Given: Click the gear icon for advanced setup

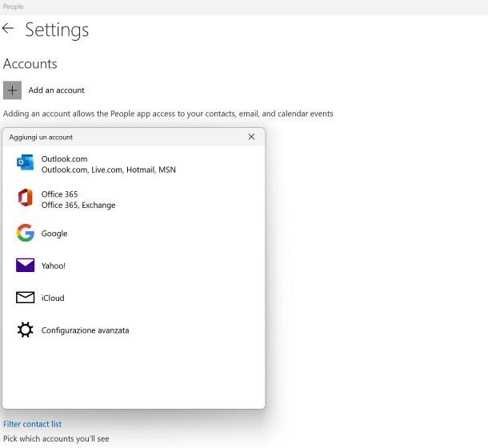Looking at the screenshot, I should tap(26, 330).
